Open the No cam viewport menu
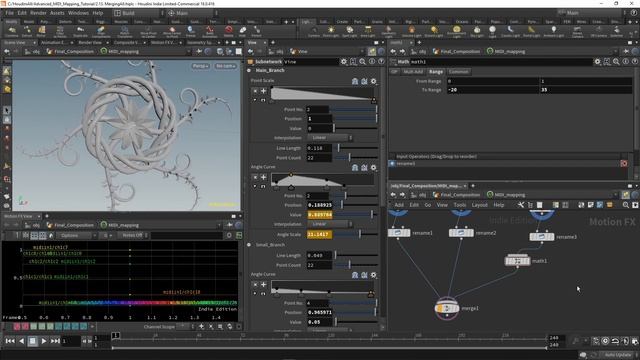Screen dimensions: 640x360 coord(225,66)
